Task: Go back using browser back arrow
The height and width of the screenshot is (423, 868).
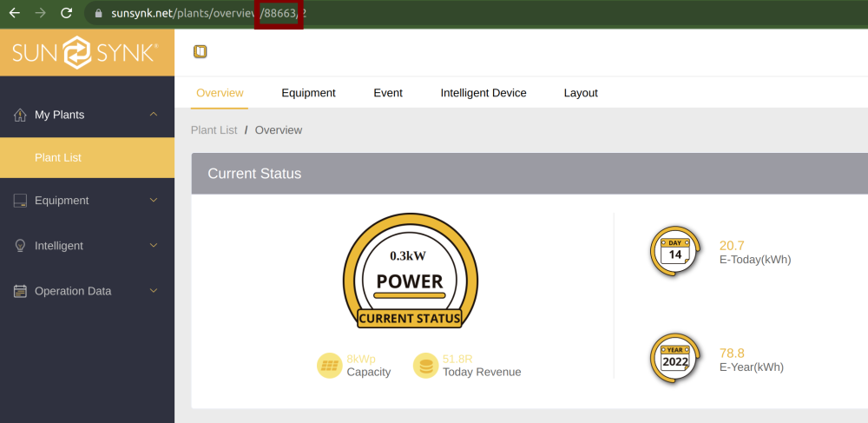Action: tap(15, 13)
